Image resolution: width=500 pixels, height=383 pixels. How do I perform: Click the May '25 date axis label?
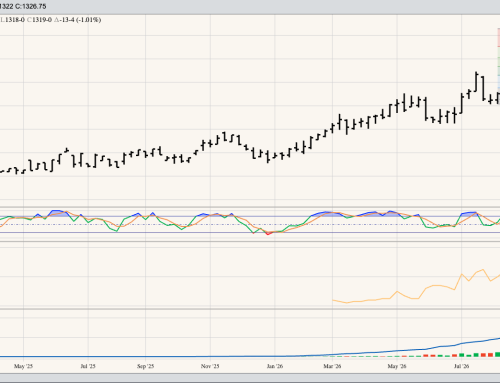[23, 366]
